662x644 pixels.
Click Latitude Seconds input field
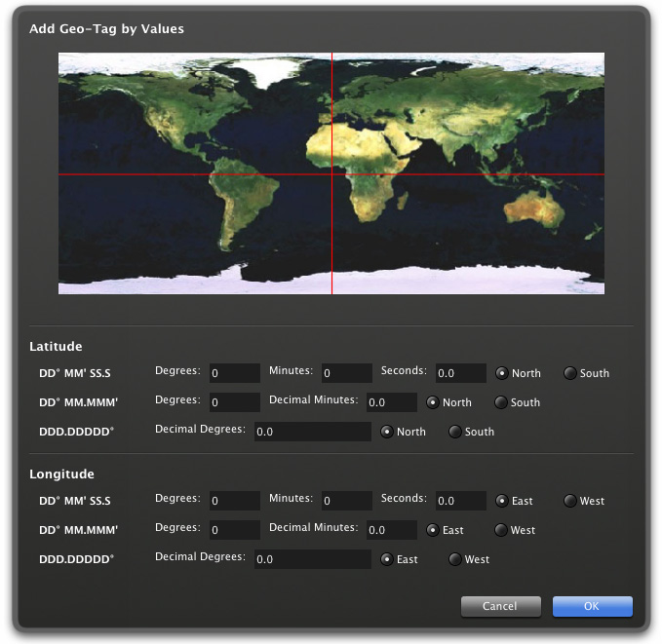pos(460,373)
